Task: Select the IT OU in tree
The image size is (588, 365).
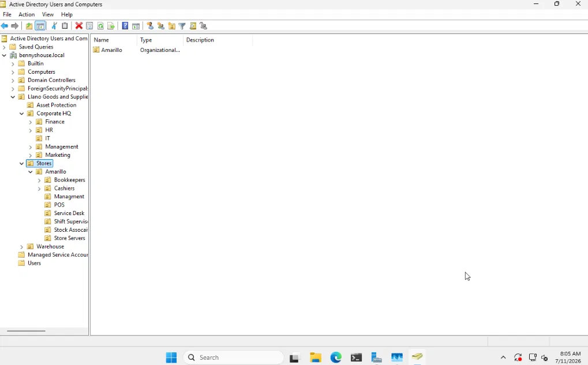Action: (x=47, y=138)
